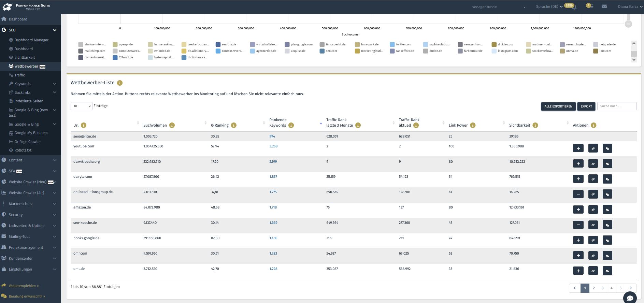Open the 3.258 keywords link for youtube.com
Screen dimensions: 644x303
273,146
